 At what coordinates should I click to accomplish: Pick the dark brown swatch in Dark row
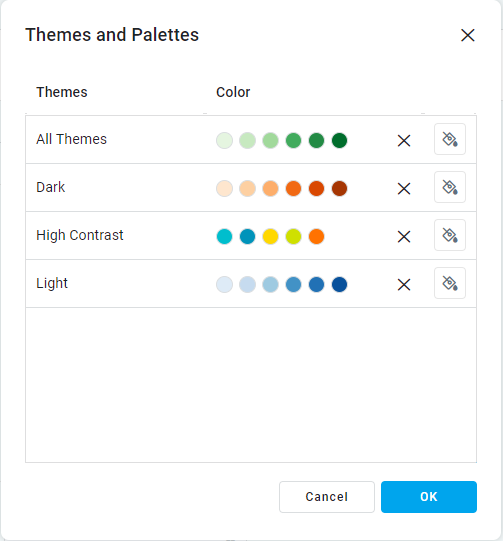tap(339, 188)
